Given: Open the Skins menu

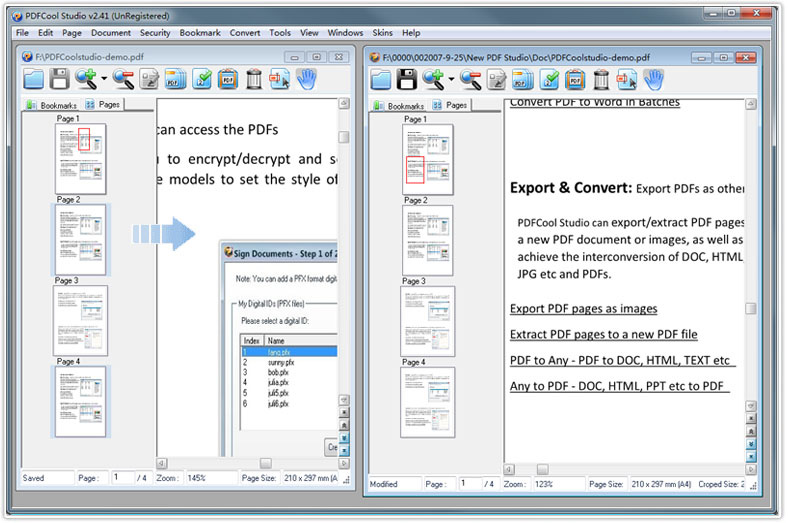Looking at the screenshot, I should (382, 33).
